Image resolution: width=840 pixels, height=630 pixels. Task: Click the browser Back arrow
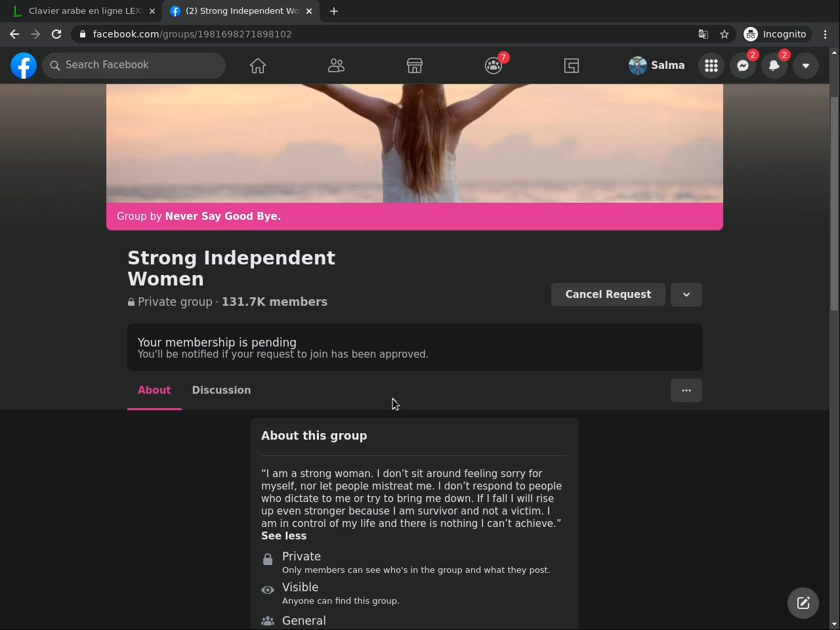pos(14,34)
